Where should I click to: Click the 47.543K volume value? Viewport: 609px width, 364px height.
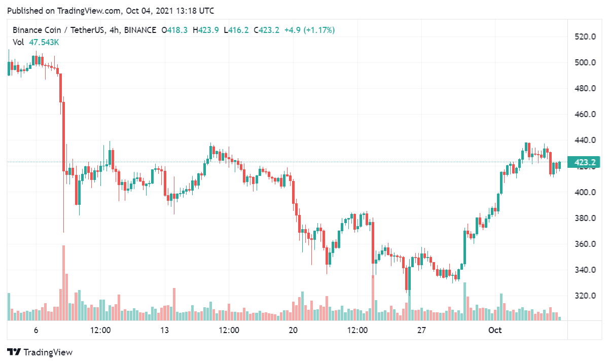(x=44, y=43)
